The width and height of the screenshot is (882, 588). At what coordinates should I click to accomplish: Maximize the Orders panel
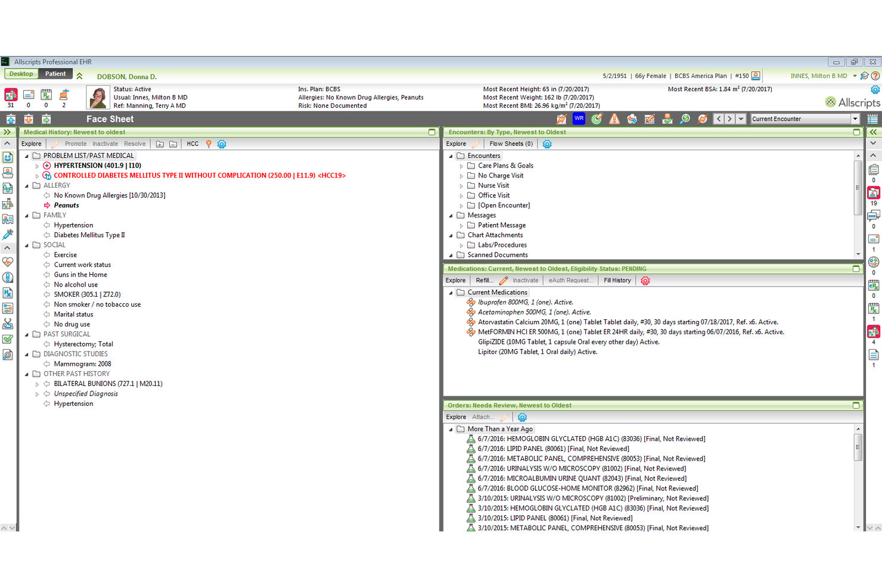point(856,405)
